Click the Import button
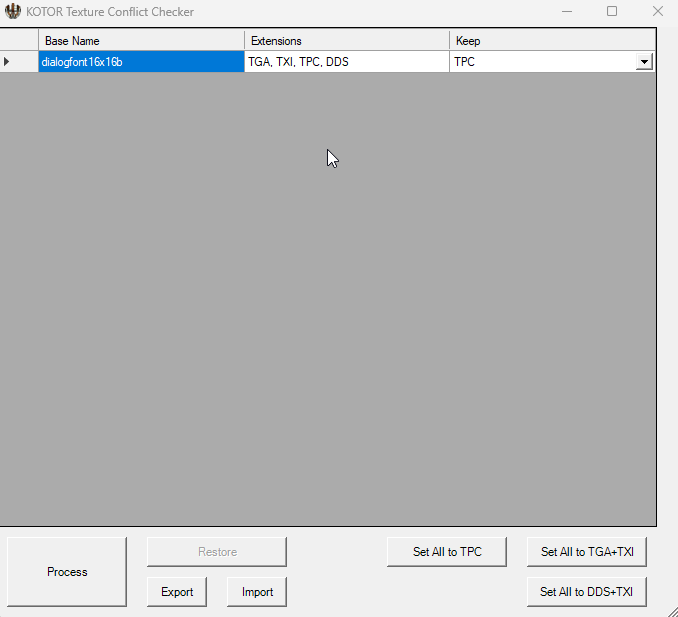 tap(257, 591)
